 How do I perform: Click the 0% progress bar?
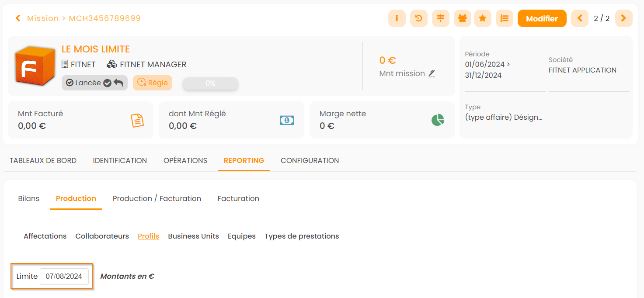210,83
